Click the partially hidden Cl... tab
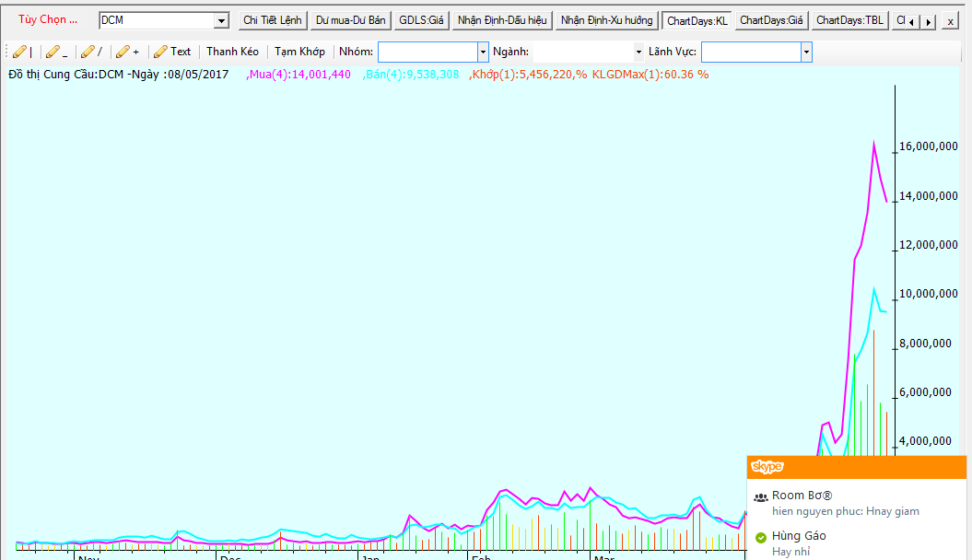 point(899,20)
